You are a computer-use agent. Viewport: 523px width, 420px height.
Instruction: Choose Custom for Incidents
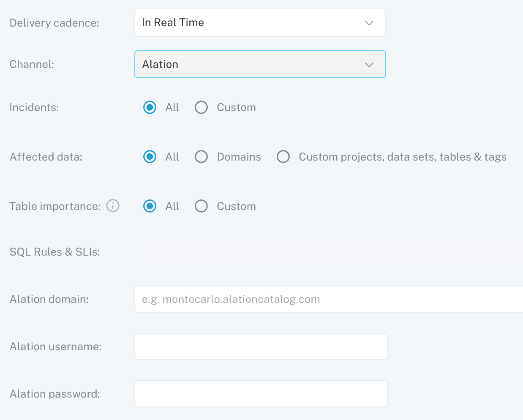click(202, 107)
